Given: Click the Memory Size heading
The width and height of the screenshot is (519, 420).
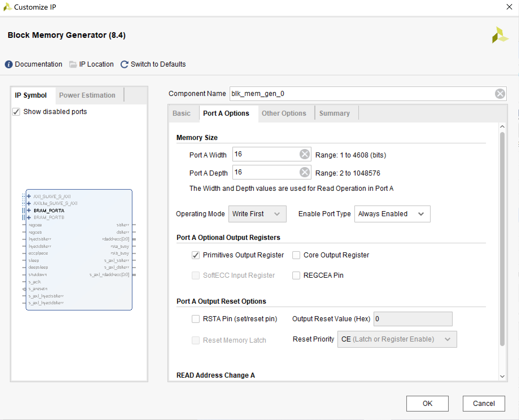Looking at the screenshot, I should coord(197,138).
